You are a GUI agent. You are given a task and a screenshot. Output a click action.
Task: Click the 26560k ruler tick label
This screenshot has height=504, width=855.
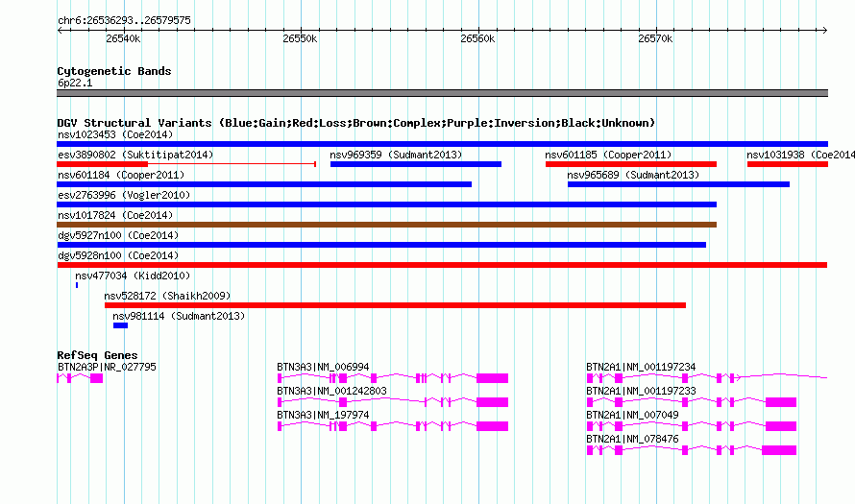click(x=477, y=38)
